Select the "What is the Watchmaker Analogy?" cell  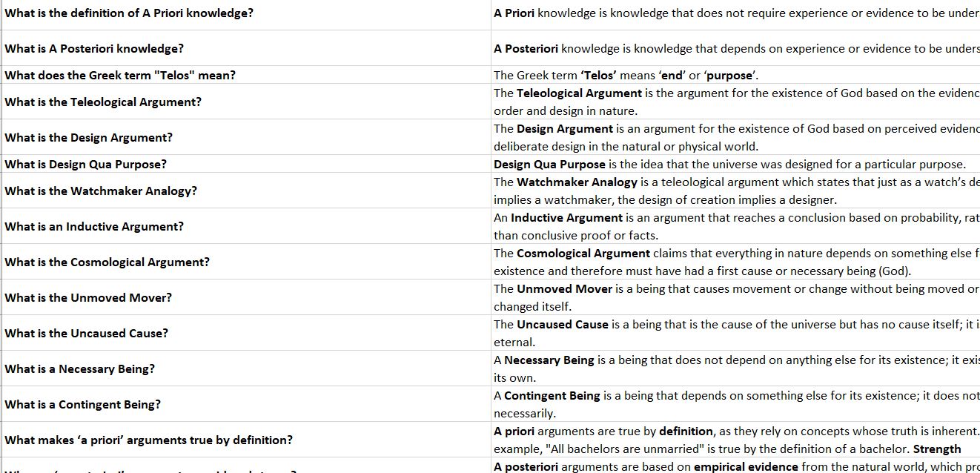tap(101, 191)
